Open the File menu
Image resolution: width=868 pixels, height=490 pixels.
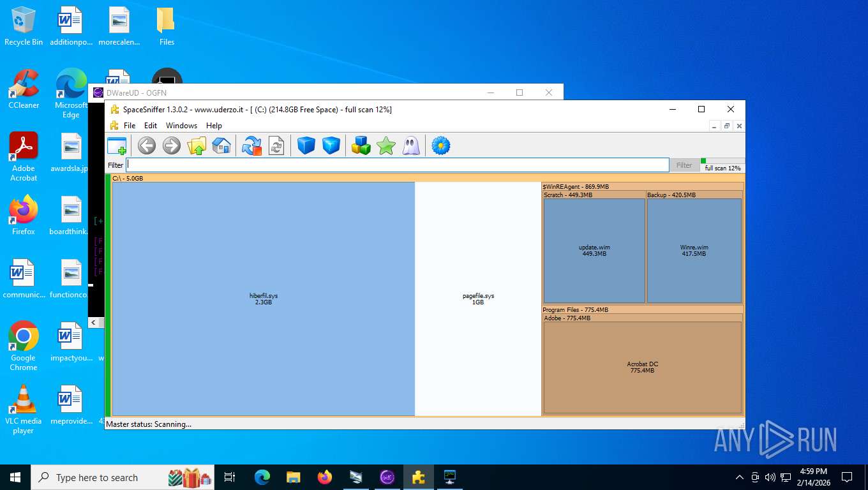(130, 126)
